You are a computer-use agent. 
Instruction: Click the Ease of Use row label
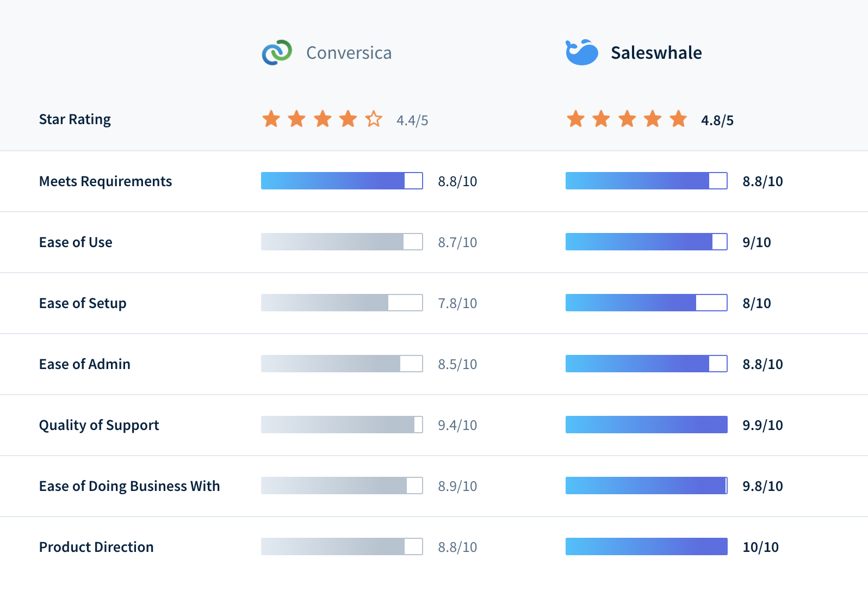pyautogui.click(x=76, y=242)
